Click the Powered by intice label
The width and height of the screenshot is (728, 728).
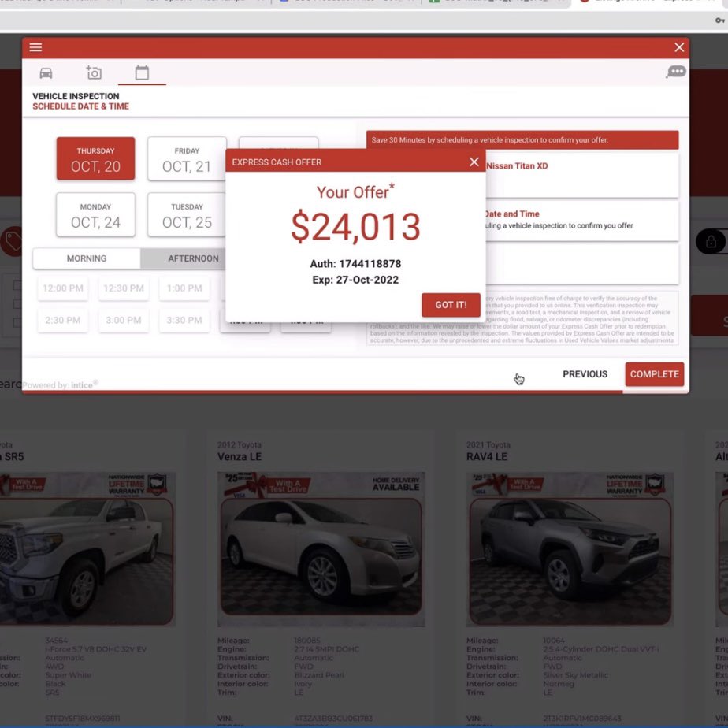coord(61,384)
